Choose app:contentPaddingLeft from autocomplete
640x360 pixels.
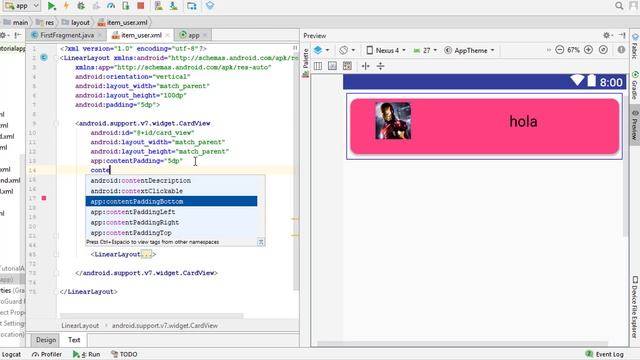[171, 212]
